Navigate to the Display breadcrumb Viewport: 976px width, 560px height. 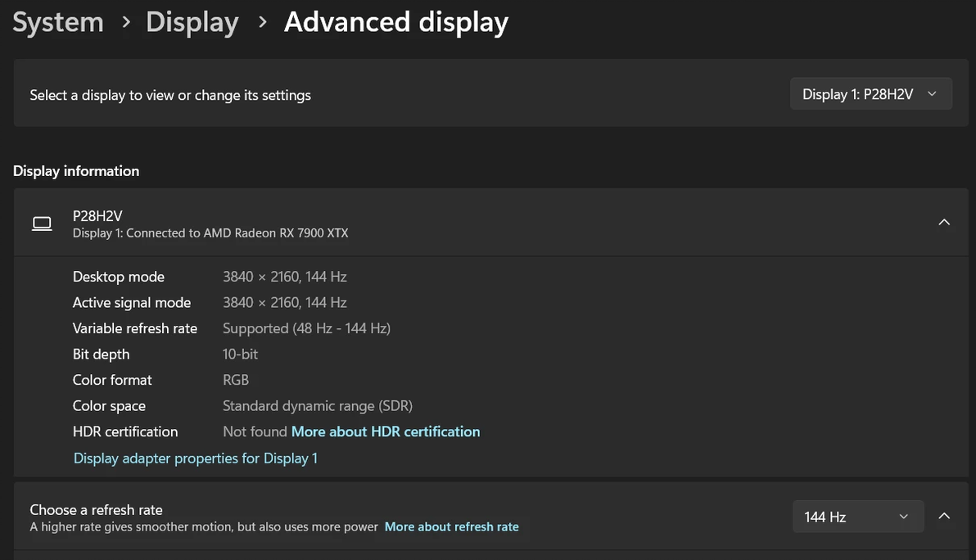point(192,22)
